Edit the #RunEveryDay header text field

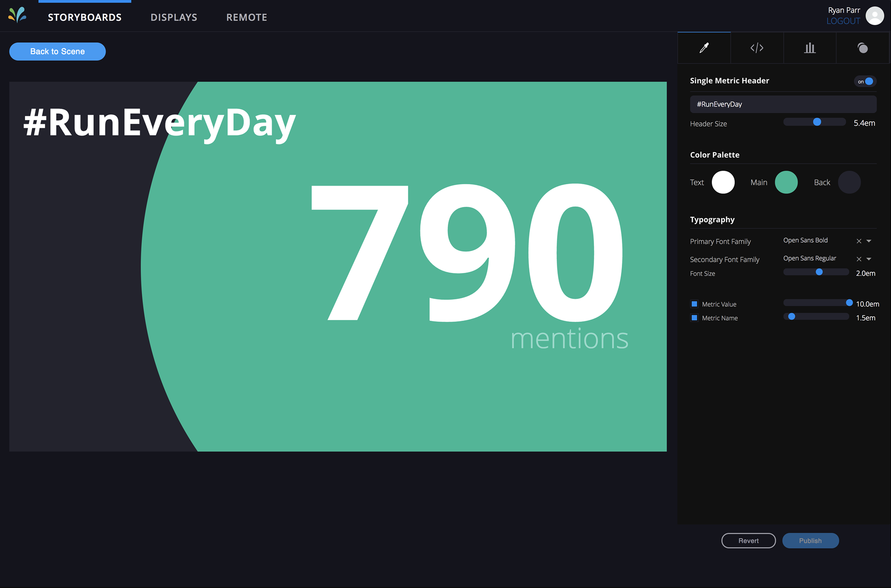tap(783, 104)
